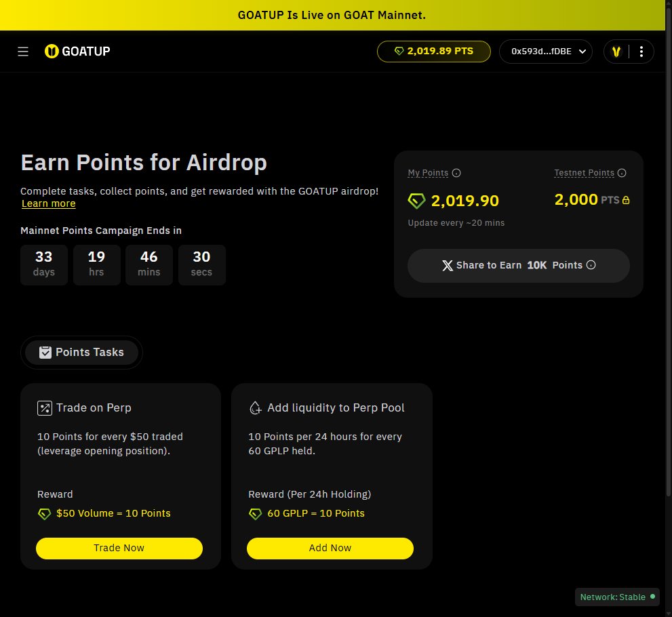The image size is (672, 617).
Task: Click the My Points label
Action: click(428, 173)
